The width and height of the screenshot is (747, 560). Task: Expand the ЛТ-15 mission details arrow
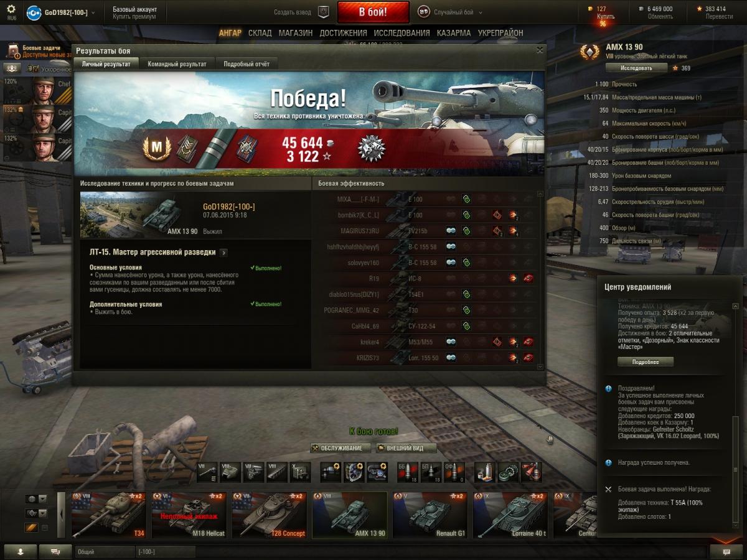(223, 253)
